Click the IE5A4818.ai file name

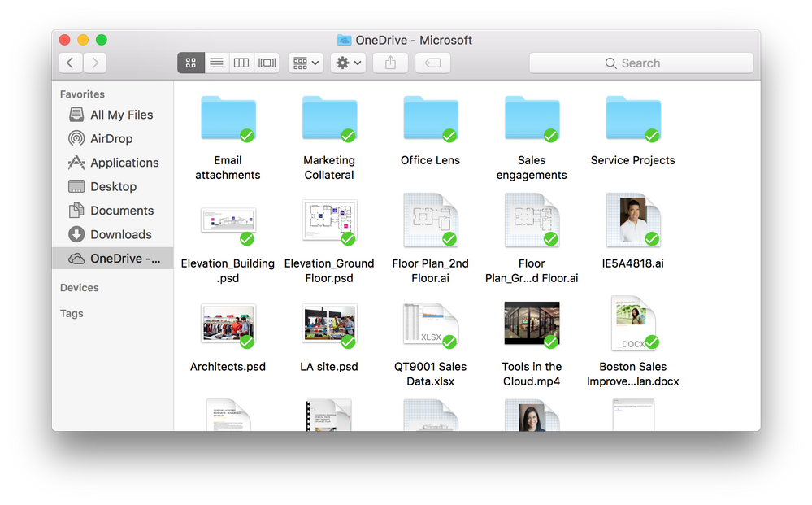[x=633, y=263]
